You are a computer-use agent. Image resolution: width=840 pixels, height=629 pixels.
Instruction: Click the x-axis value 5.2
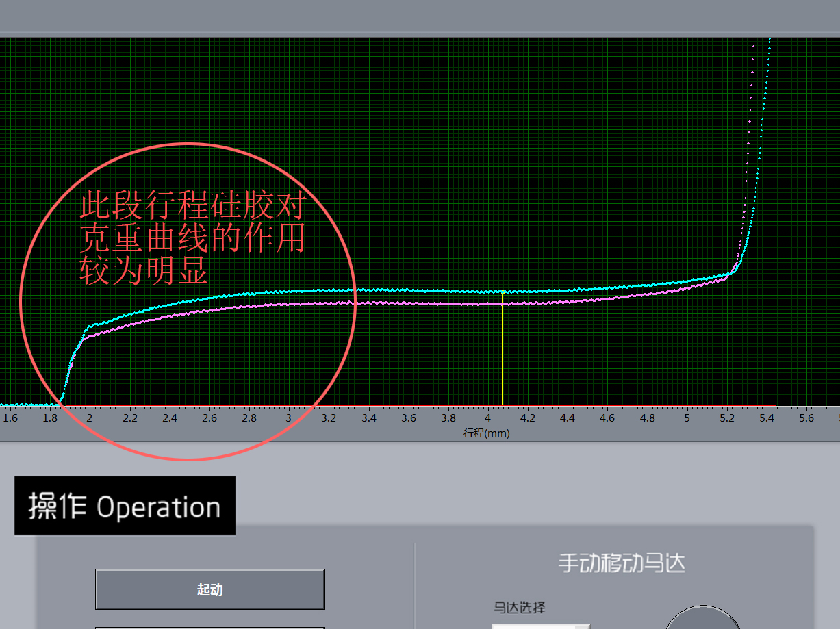click(x=727, y=418)
